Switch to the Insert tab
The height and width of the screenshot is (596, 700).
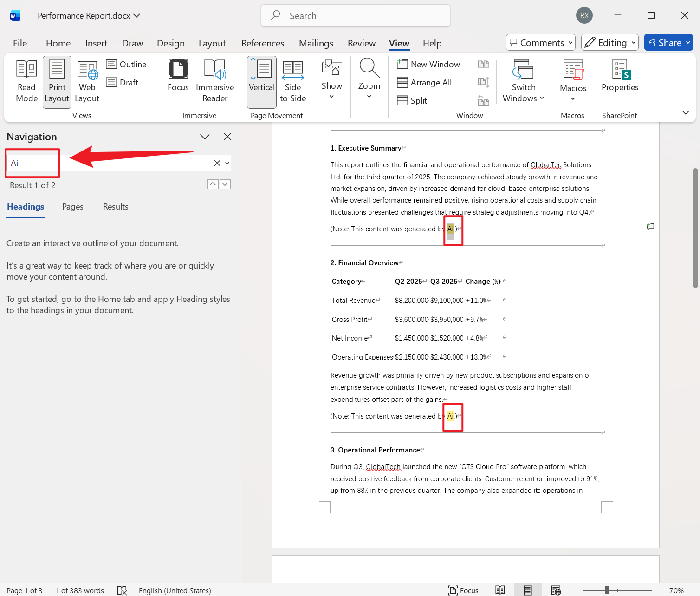[97, 43]
